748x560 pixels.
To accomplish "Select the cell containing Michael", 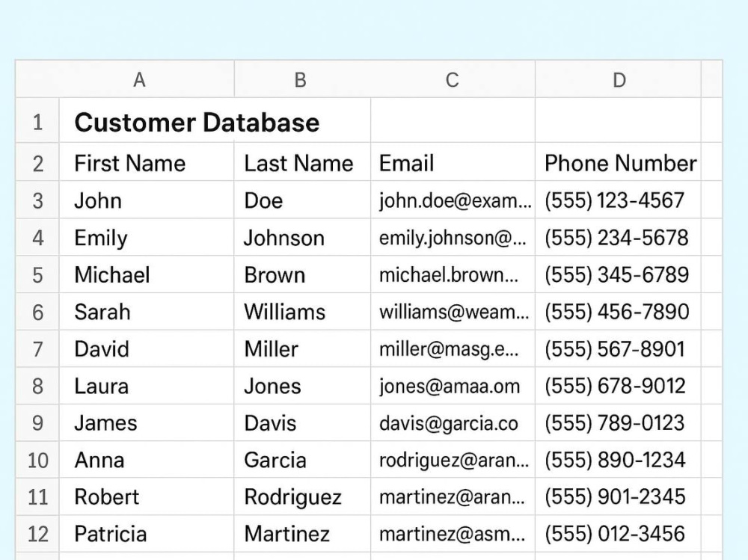I will [x=147, y=274].
